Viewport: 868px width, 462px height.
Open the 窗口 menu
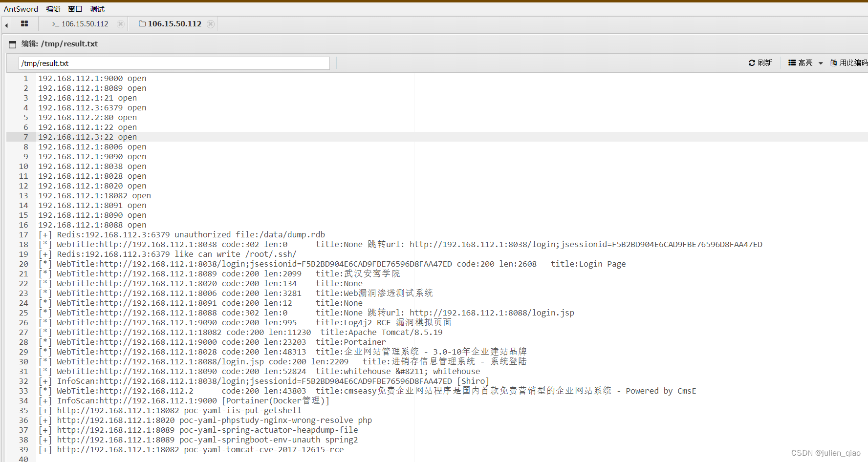pos(75,9)
